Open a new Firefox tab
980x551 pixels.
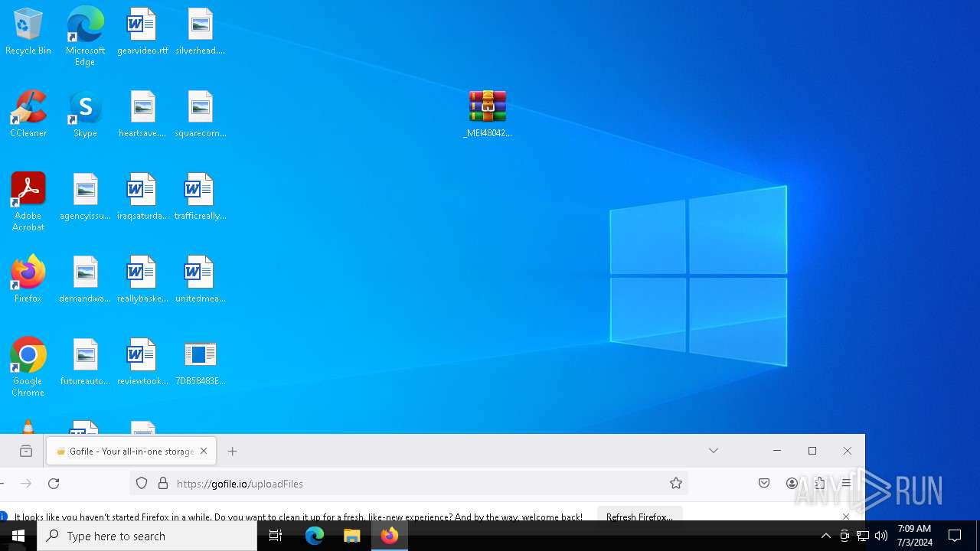233,452
